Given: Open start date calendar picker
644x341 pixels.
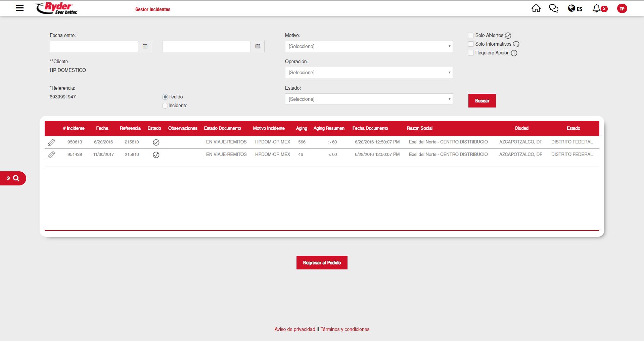Looking at the screenshot, I should coord(145,46).
